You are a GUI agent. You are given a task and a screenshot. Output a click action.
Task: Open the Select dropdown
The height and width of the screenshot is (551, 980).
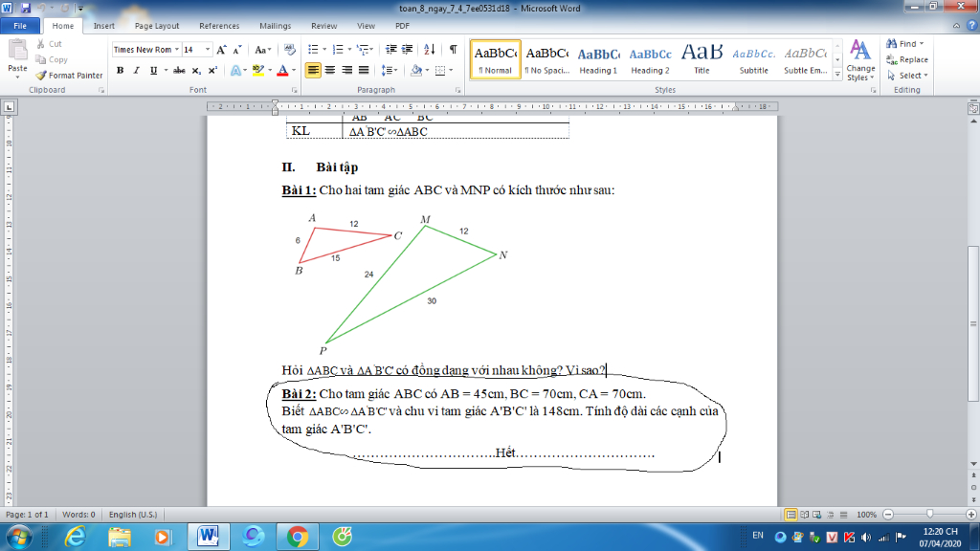[x=907, y=75]
